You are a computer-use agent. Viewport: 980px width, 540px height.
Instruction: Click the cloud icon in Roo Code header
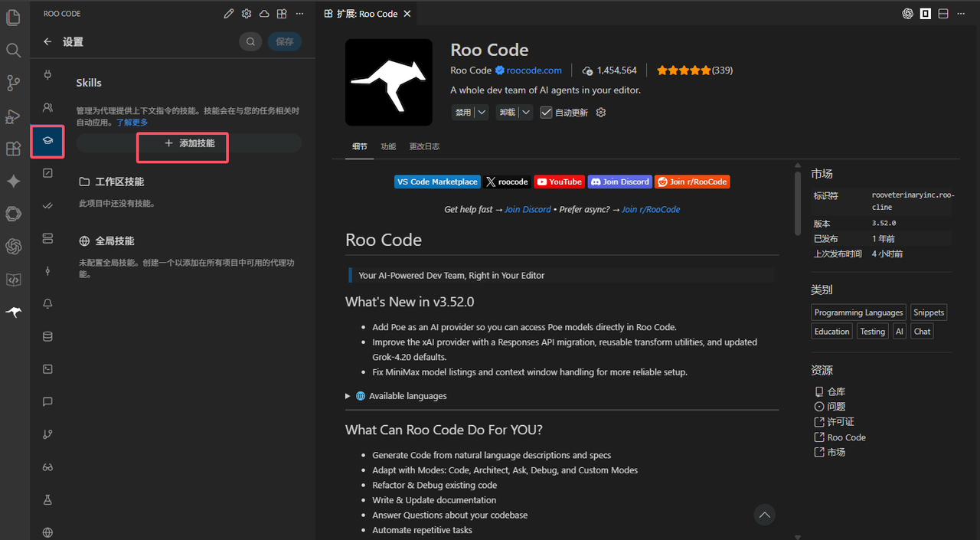(264, 14)
